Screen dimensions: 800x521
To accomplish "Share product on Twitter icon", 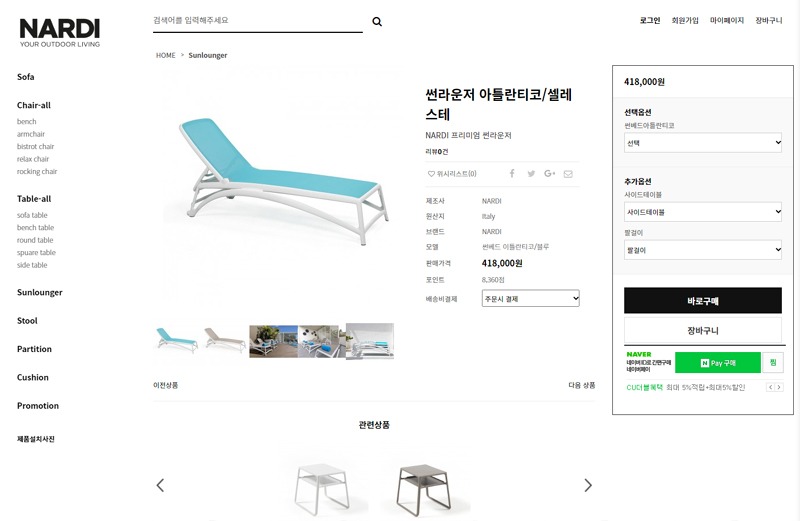I will tap(531, 173).
